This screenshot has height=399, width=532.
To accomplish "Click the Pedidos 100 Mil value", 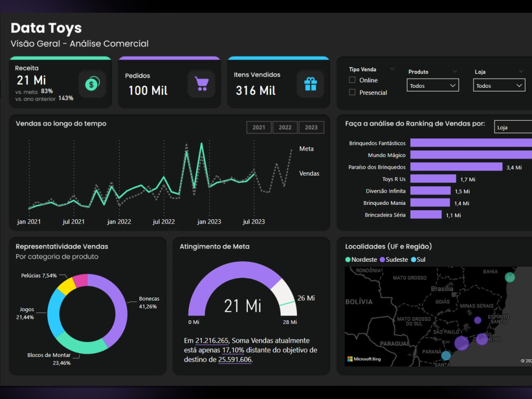I will (x=148, y=90).
